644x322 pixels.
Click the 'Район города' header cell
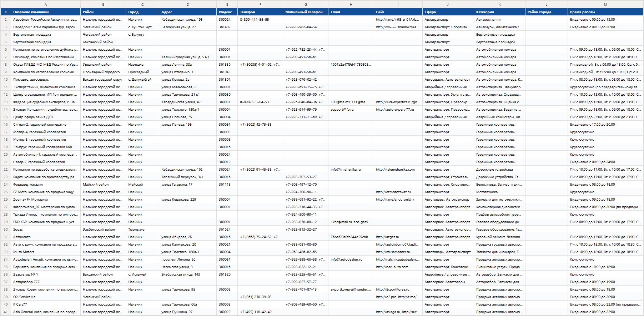click(546, 12)
